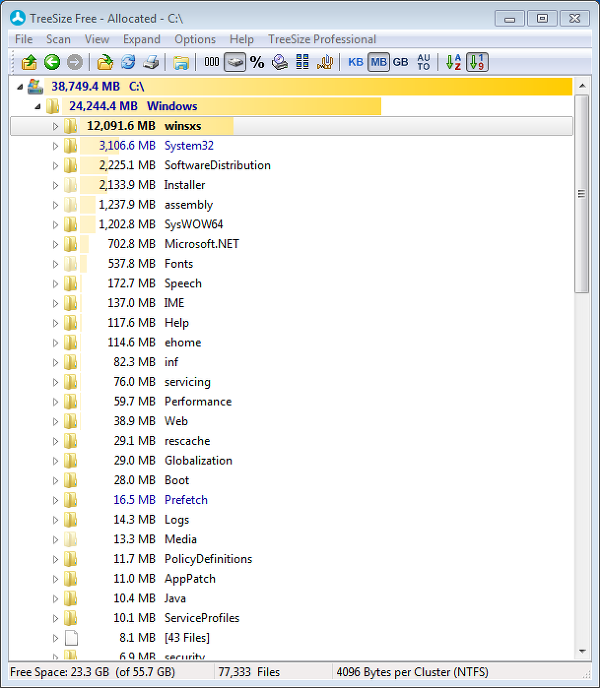600x688 pixels.
Task: Open the File menu
Action: (24, 39)
